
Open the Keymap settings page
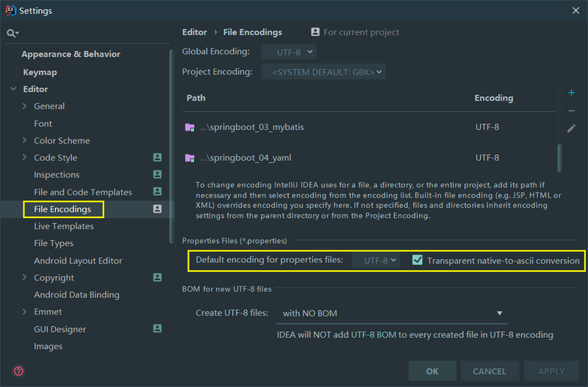click(x=40, y=72)
